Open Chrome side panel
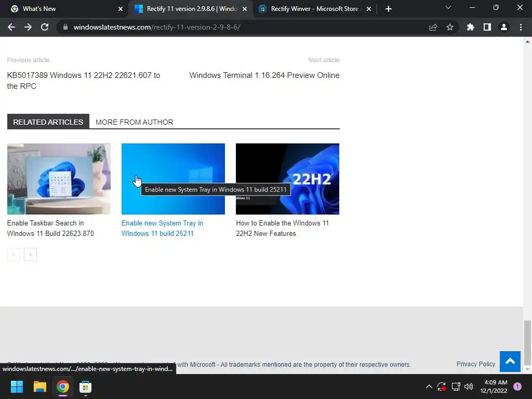Image resolution: width=532 pixels, height=399 pixels. [487, 27]
